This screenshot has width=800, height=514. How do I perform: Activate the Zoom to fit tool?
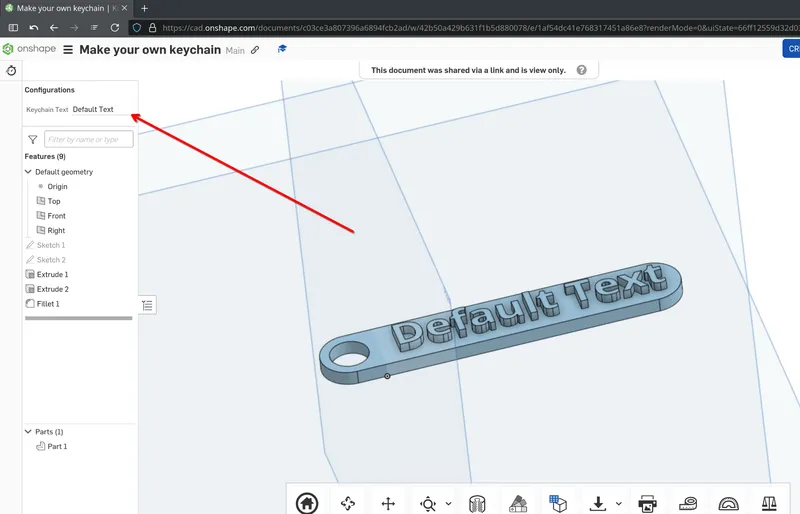coord(429,503)
